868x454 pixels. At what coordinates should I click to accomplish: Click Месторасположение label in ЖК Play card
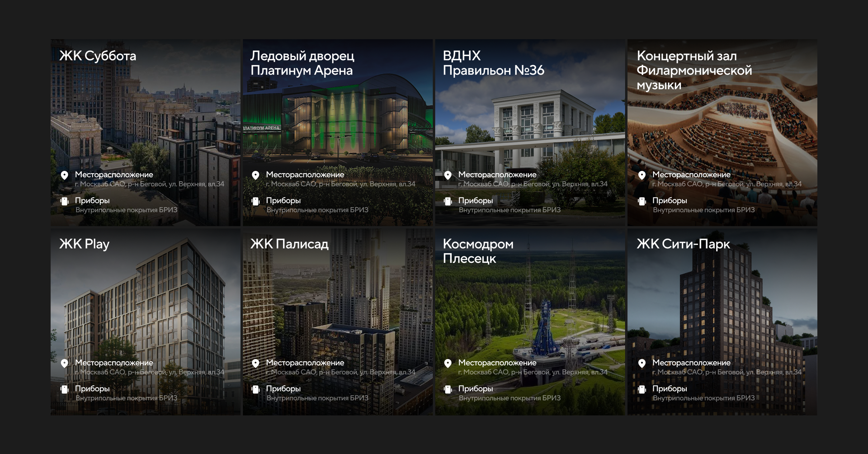(114, 363)
